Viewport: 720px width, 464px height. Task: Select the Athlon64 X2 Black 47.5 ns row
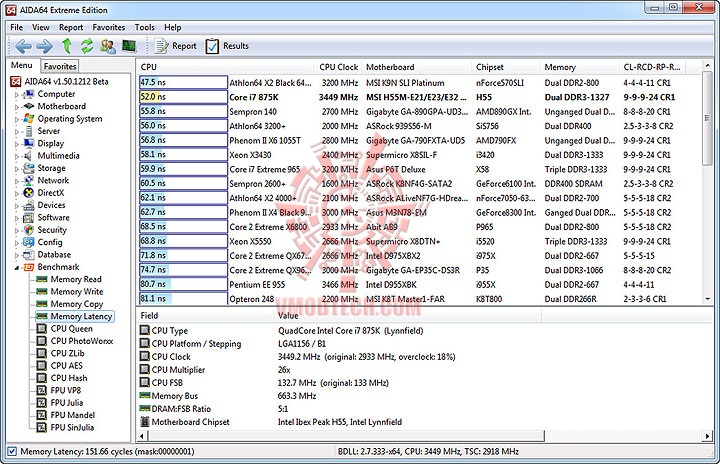click(x=419, y=83)
